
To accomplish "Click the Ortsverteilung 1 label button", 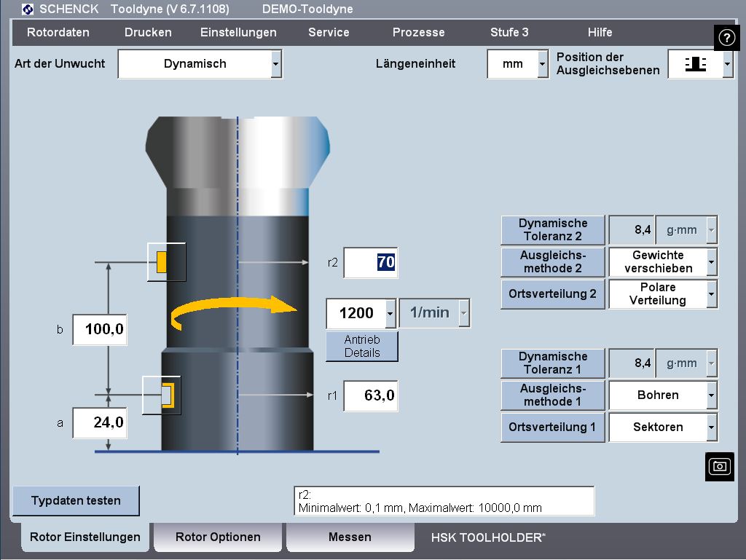I will (553, 427).
